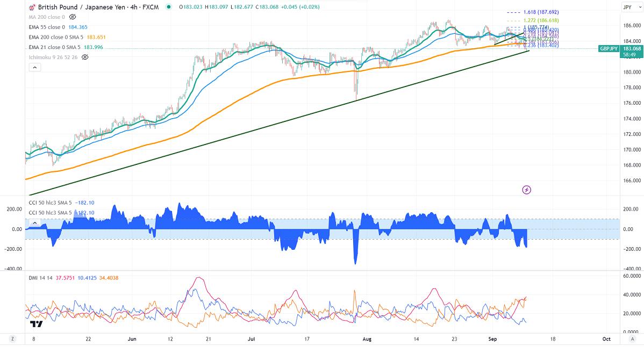Click the change +0.045 (+0.02%)
The image size is (644, 347).
pos(300,7)
